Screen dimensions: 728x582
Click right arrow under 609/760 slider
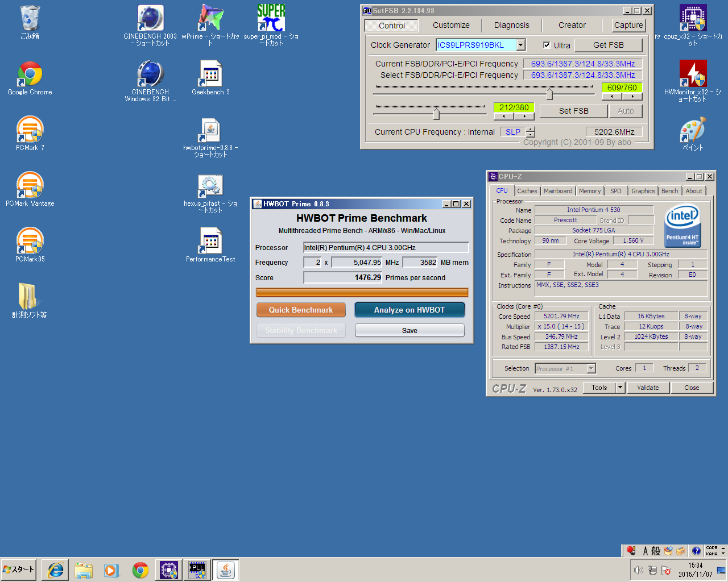632,96
